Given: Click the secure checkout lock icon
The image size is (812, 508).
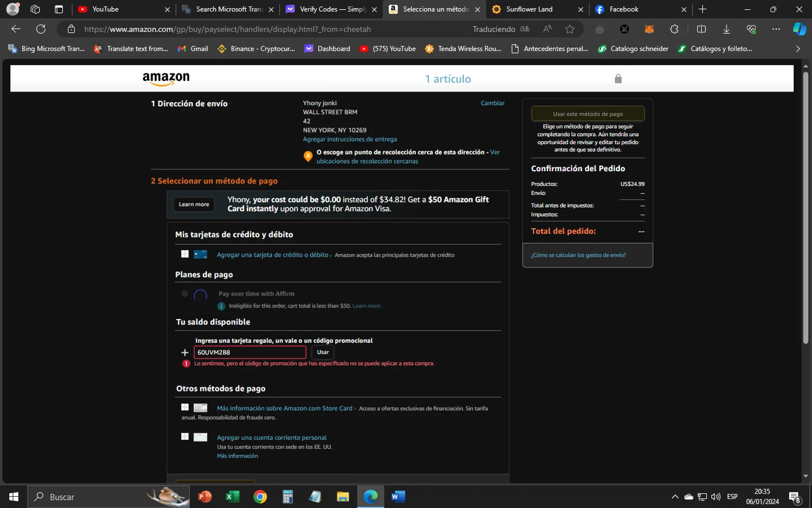Looking at the screenshot, I should [x=618, y=79].
